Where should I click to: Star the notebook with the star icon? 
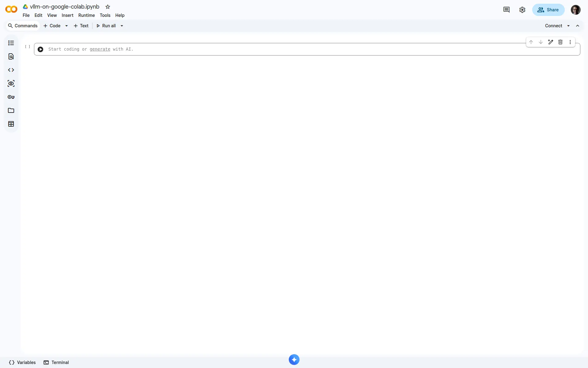(x=107, y=7)
